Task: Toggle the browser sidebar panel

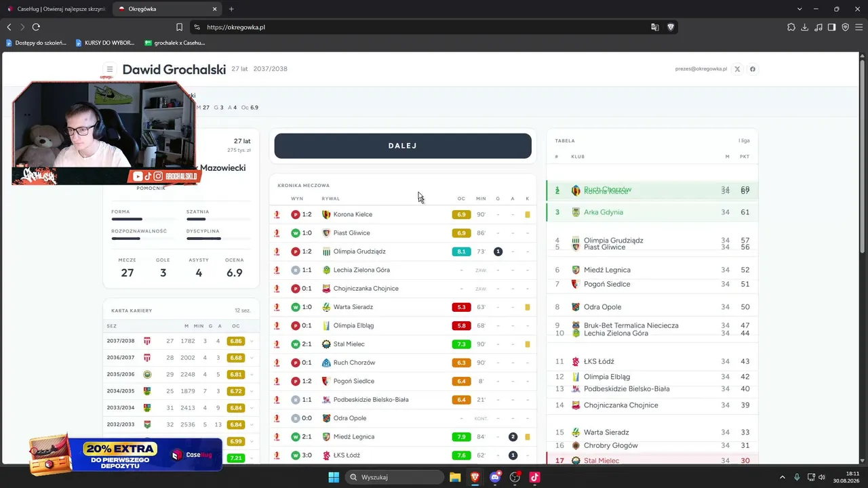Action: tap(831, 27)
